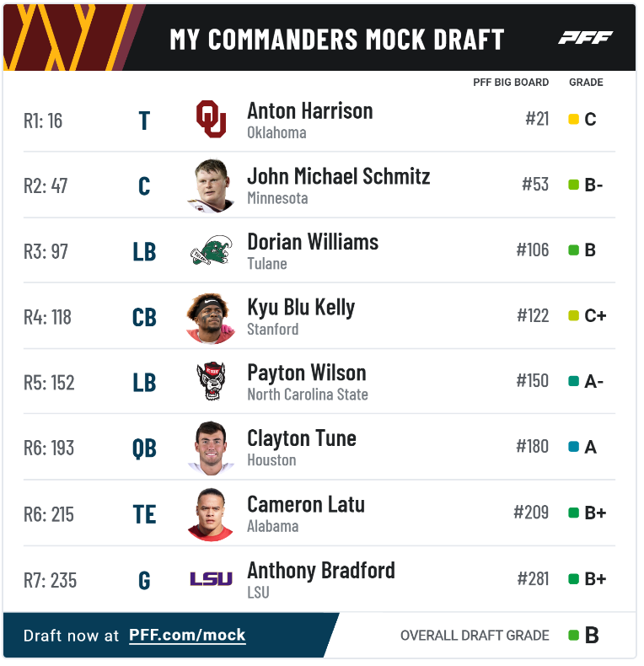Select Anthony Bradford's name
The image size is (644, 666).
click(x=321, y=572)
